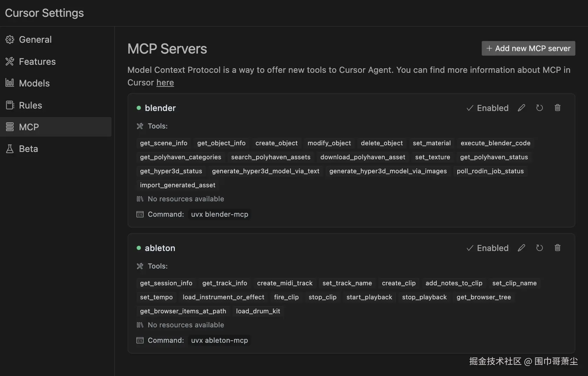The width and height of the screenshot is (588, 376).
Task: Edit the ableton server configuration
Action: click(x=521, y=248)
